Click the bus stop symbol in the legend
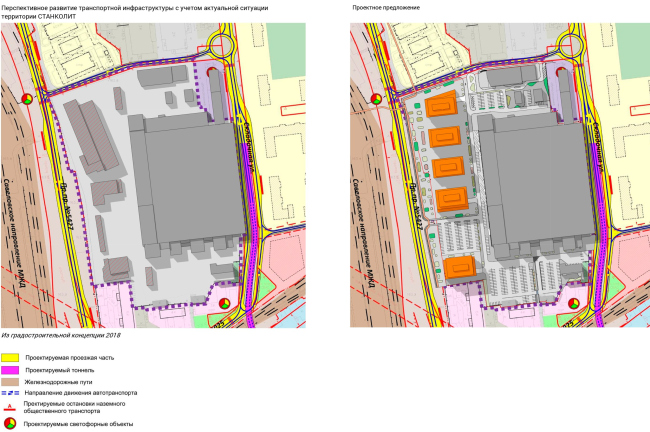The image size is (650, 432). click(11, 408)
